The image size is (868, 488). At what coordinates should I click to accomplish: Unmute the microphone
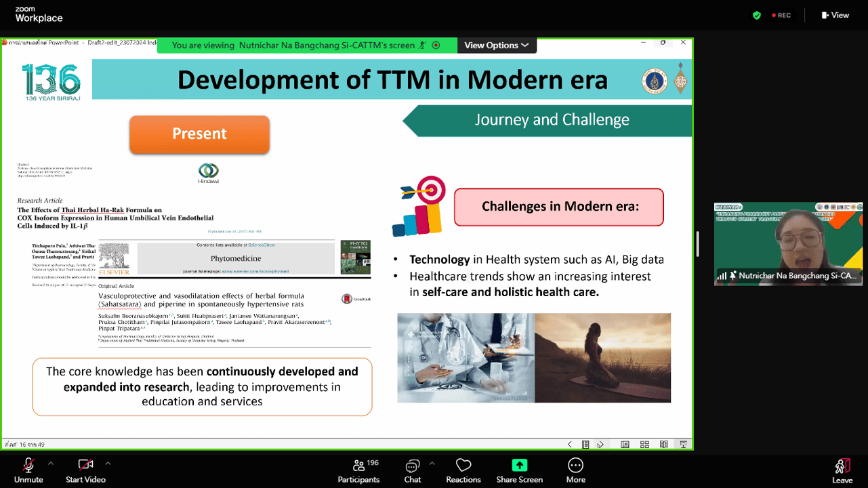tap(28, 470)
